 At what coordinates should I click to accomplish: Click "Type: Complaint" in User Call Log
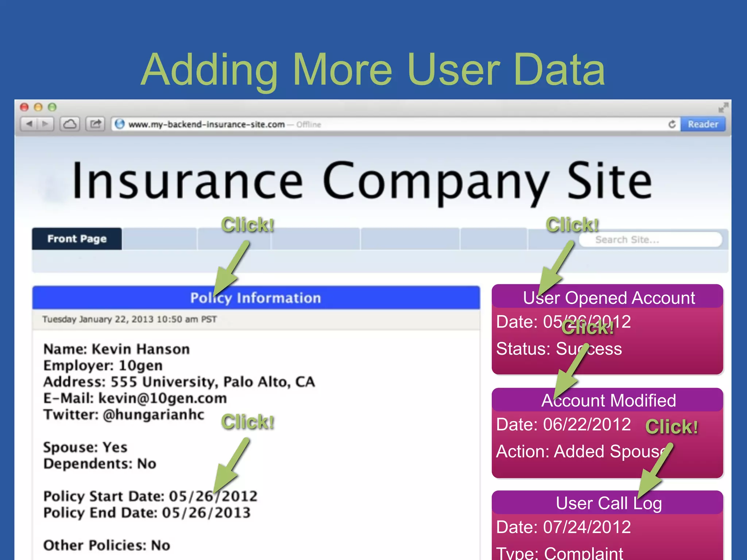560,553
